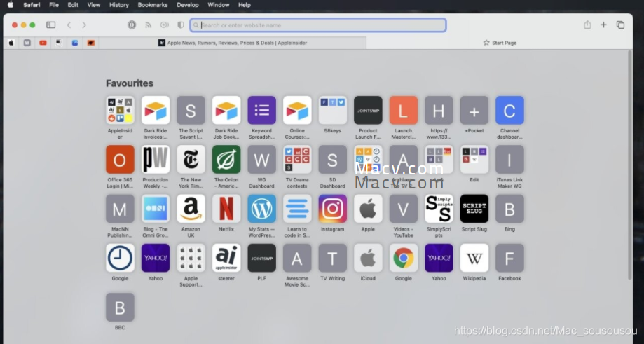Open the 58keys favourites folder
Screen dimensions: 644x344
[x=333, y=110]
